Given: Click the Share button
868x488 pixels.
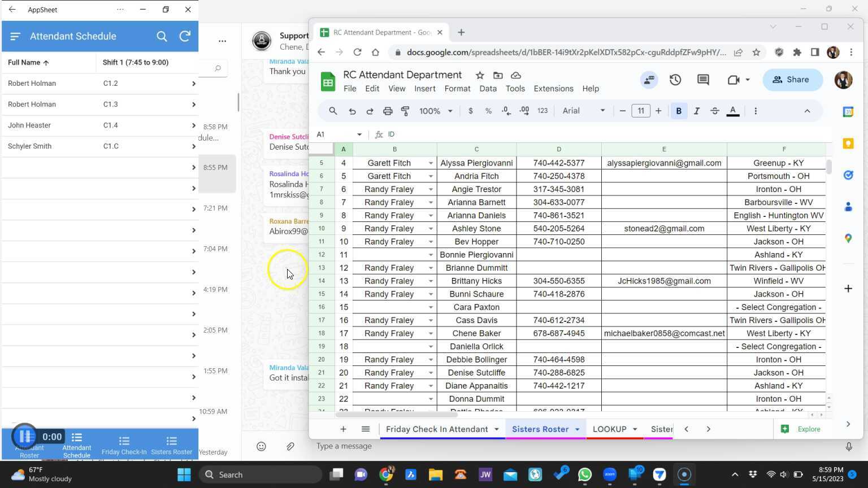Looking at the screenshot, I should [792, 80].
